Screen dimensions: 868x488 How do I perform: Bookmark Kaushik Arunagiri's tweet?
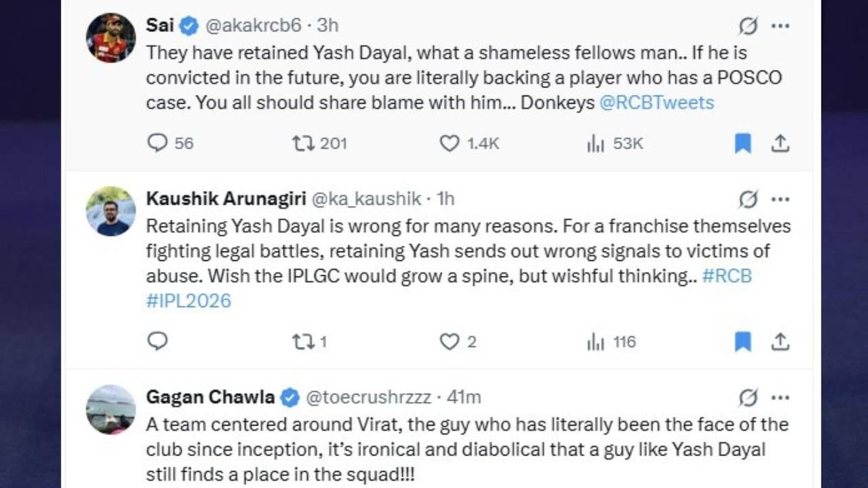(x=743, y=341)
